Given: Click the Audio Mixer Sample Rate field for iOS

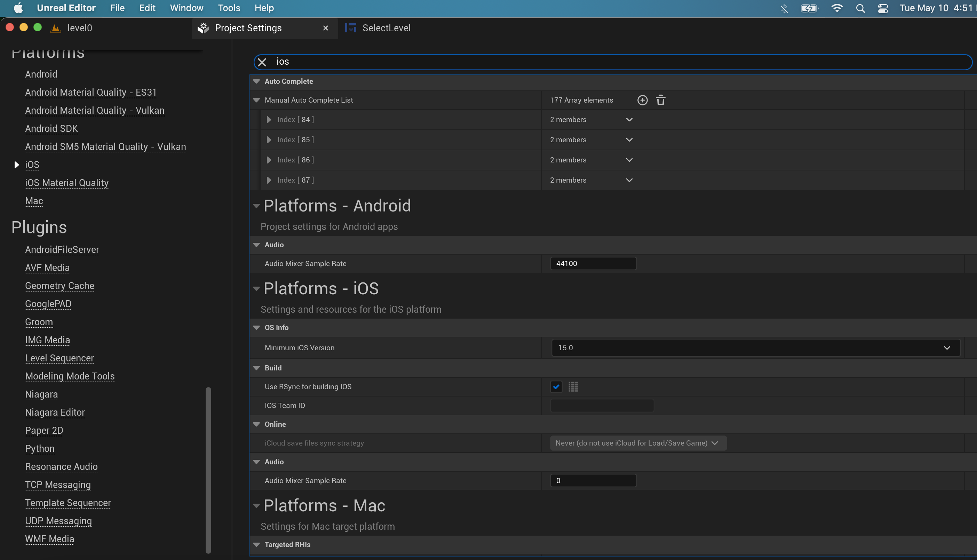Looking at the screenshot, I should click(593, 480).
